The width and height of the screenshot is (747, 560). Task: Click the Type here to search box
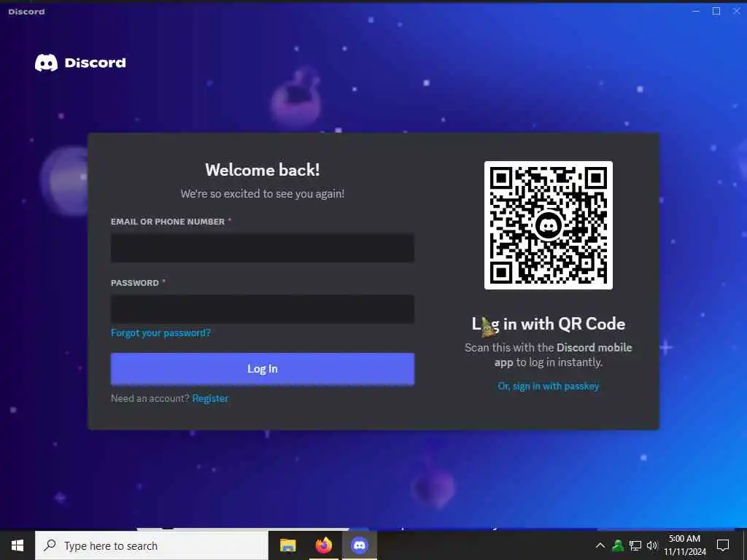(x=152, y=545)
